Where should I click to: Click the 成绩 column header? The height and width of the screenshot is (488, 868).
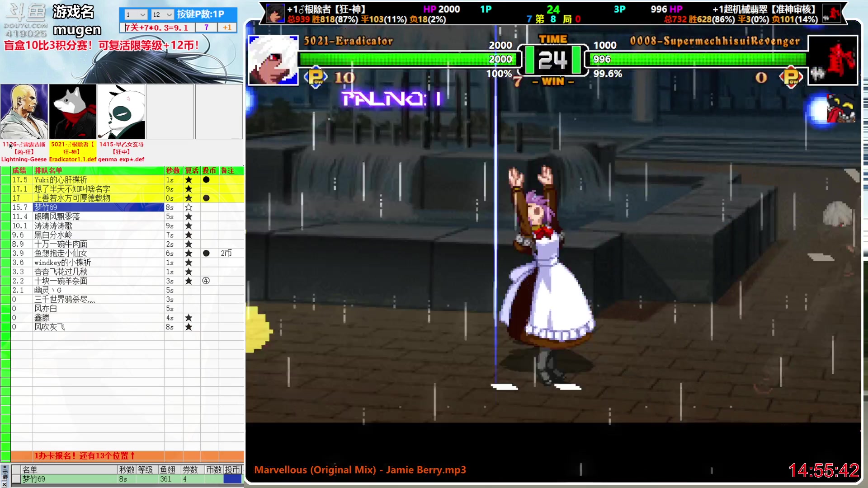pyautogui.click(x=21, y=170)
